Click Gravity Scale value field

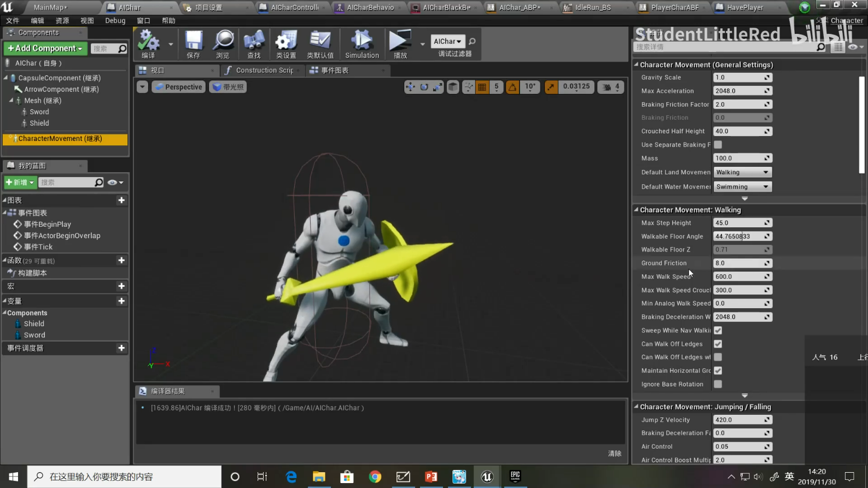[x=743, y=78]
